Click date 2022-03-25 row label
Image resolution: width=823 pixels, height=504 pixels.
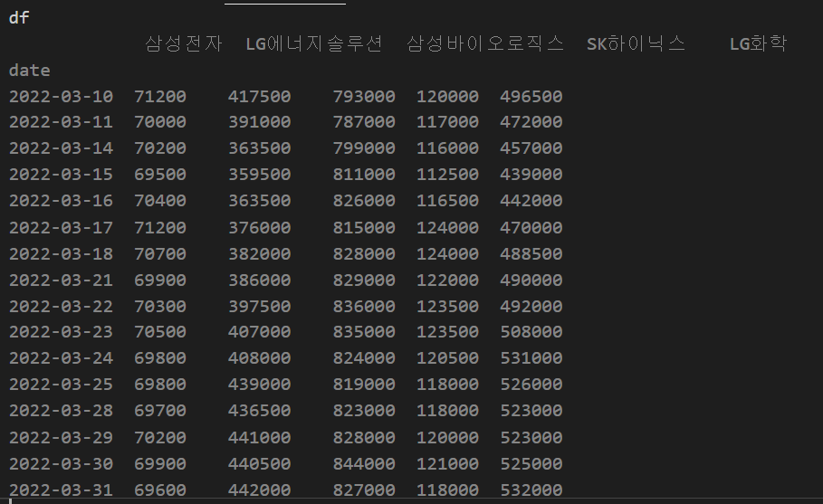point(61,385)
